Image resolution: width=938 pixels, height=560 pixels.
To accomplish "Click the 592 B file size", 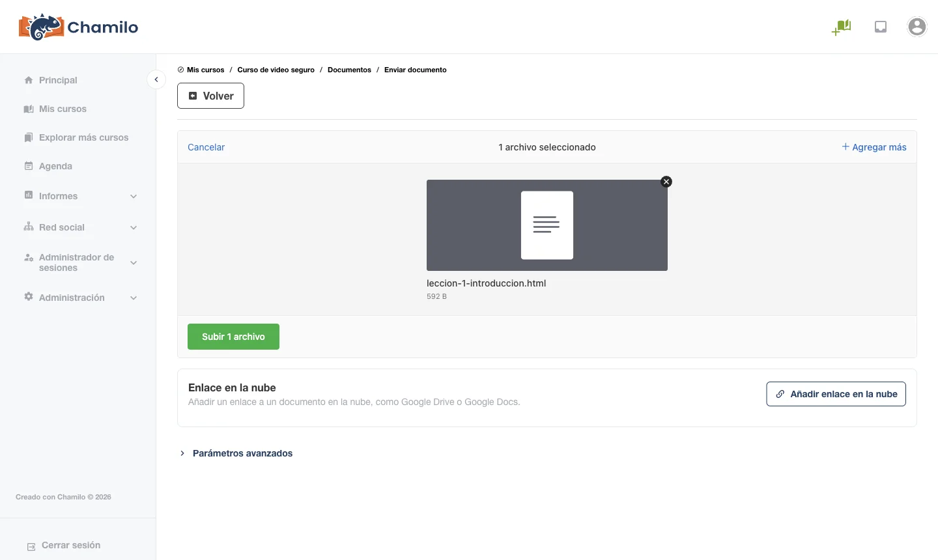I will [436, 296].
